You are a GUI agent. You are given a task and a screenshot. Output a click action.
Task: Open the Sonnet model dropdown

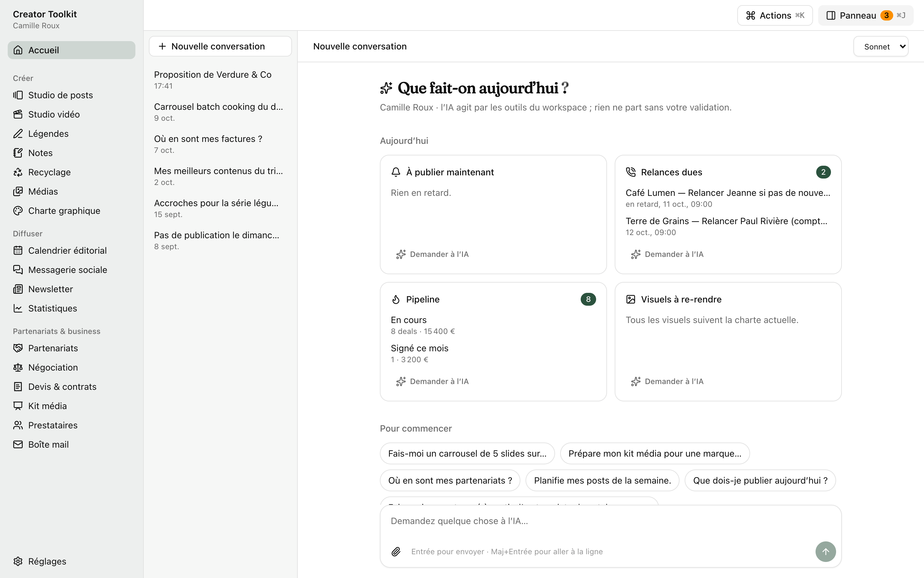(880, 47)
